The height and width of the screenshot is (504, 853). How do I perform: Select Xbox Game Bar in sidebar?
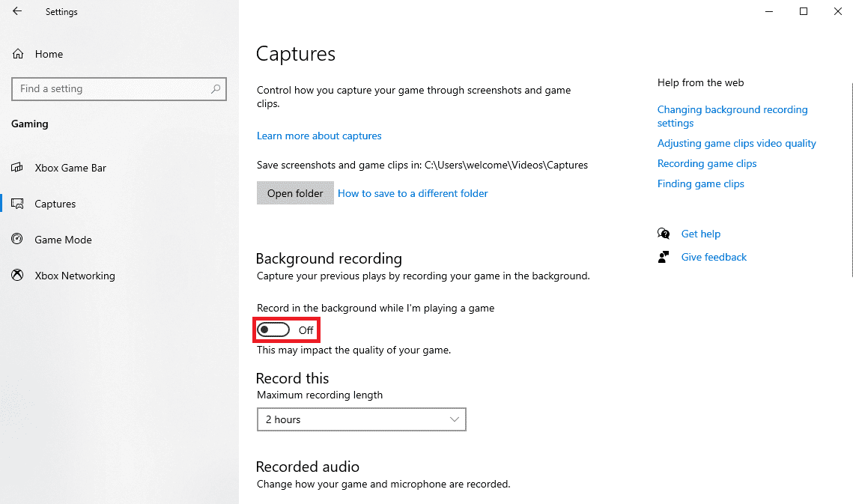point(70,168)
